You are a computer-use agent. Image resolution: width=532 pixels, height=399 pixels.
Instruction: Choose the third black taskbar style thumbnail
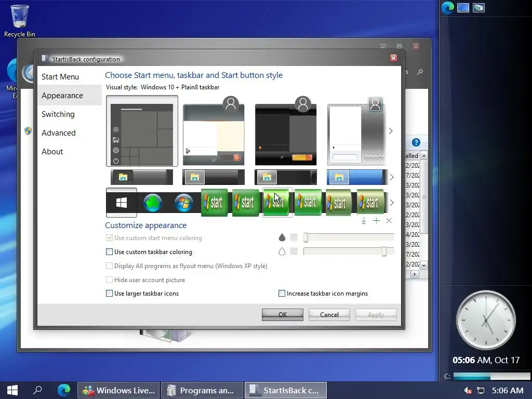pos(286,177)
